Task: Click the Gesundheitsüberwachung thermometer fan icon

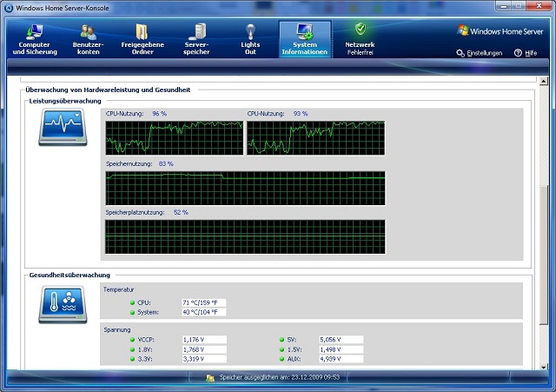Action: [63, 304]
